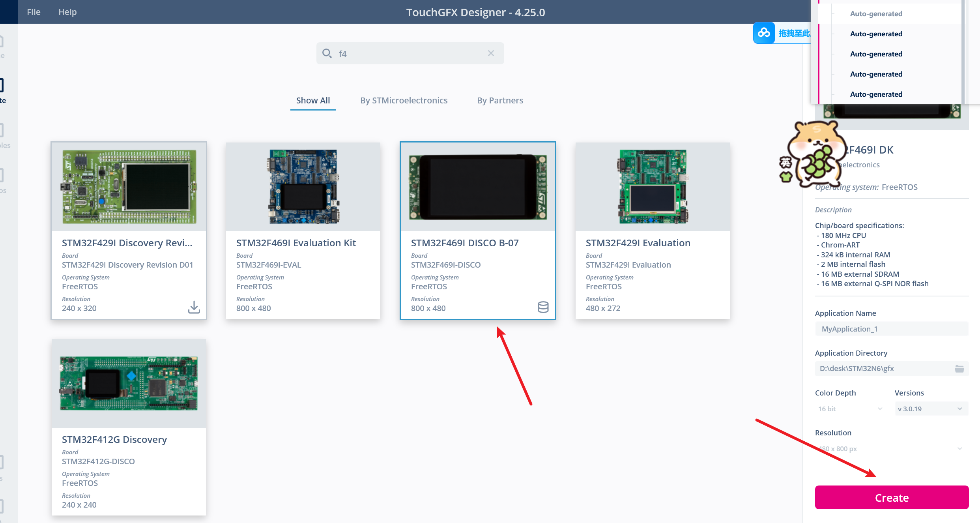
Task: Open the Baidu Netdisk floating cloud icon
Action: point(764,33)
